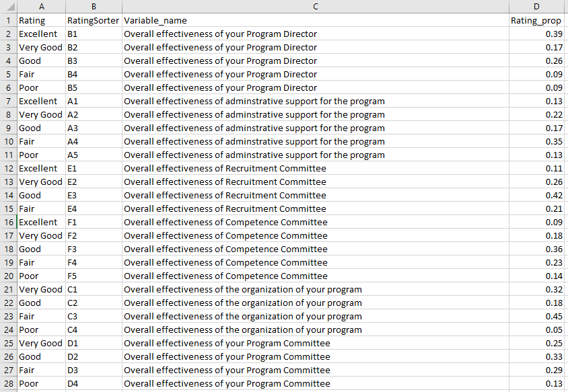Viewport: 568px width, 392px height.
Task: Select row 1 header
Action: pyautogui.click(x=8, y=21)
